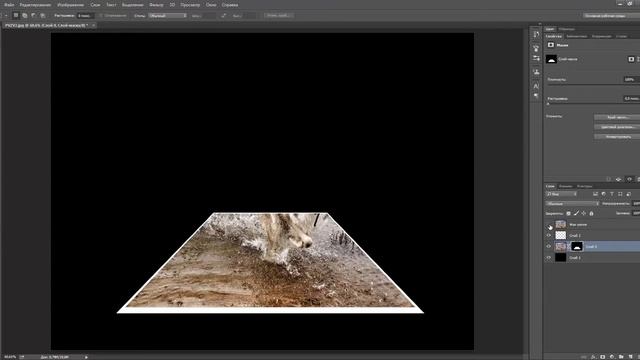Screen dimensions: 640x360
Task: Open the workspace switcher dropdown
Action: [611, 16]
